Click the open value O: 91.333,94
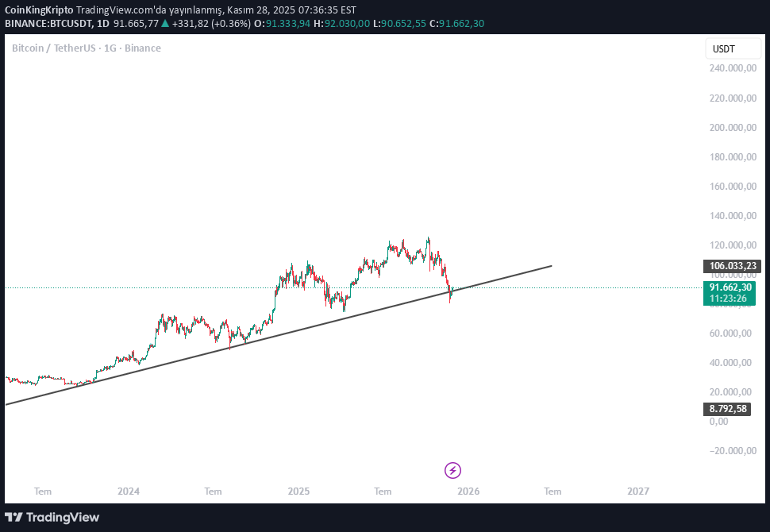 pos(283,25)
